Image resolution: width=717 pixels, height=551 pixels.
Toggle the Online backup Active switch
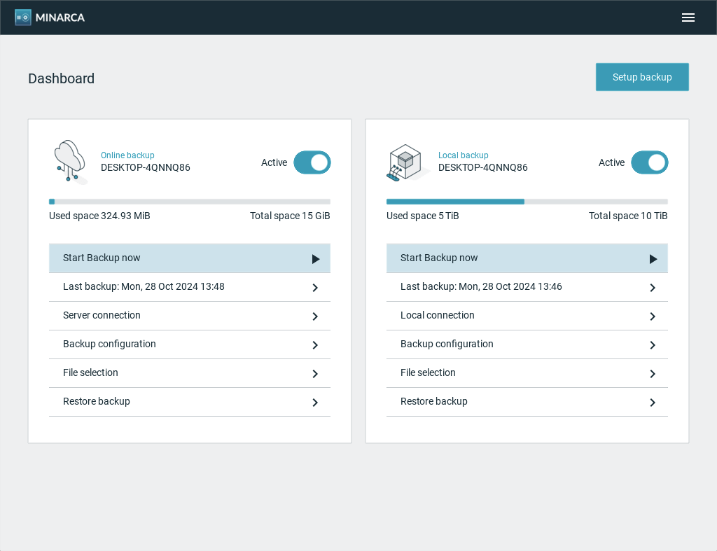pyautogui.click(x=312, y=162)
